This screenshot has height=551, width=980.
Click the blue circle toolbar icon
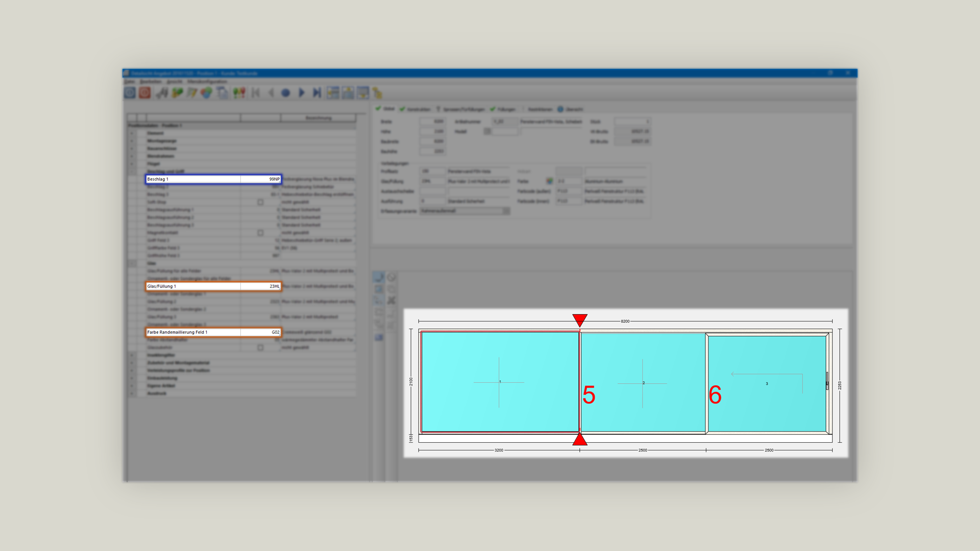(x=286, y=93)
